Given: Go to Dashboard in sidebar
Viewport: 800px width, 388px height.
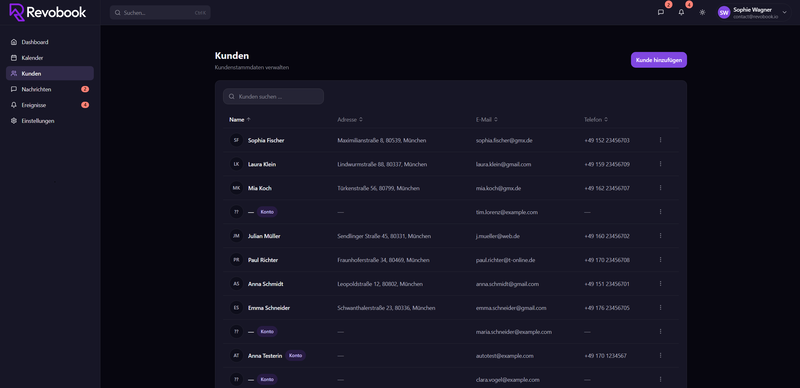Looking at the screenshot, I should (x=50, y=42).
